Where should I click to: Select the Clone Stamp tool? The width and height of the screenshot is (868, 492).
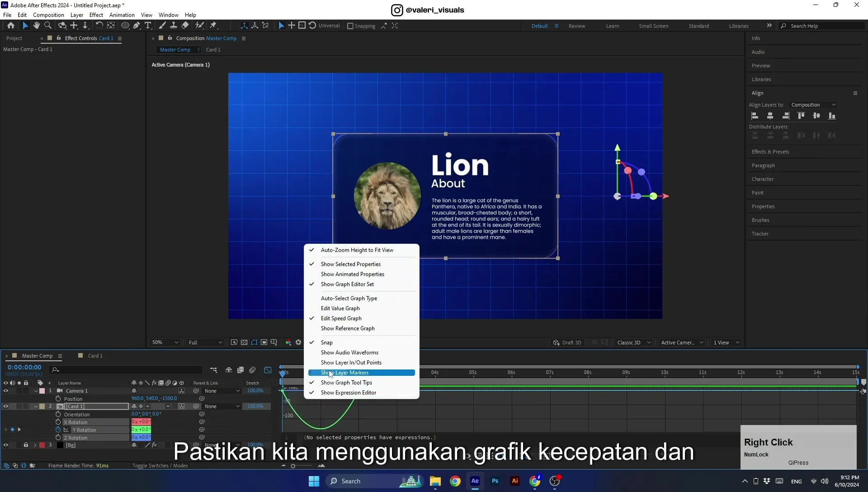pyautogui.click(x=174, y=26)
